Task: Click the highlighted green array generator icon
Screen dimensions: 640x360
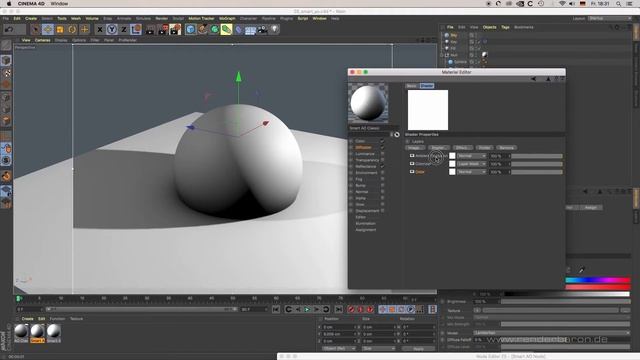Action: [227, 29]
